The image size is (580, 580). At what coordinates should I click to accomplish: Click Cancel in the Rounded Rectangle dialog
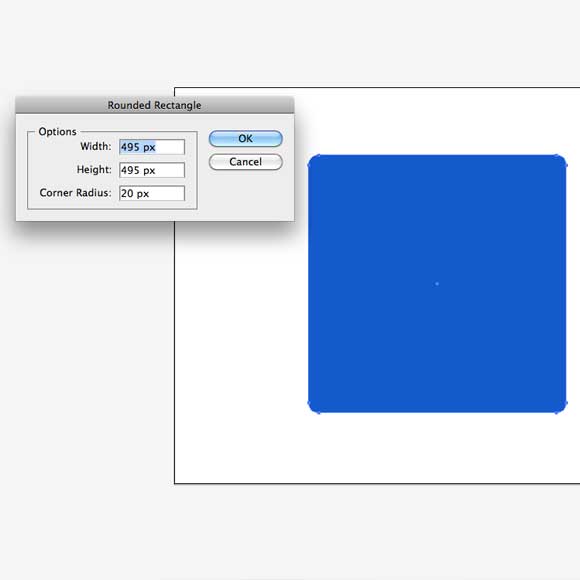coord(246,162)
